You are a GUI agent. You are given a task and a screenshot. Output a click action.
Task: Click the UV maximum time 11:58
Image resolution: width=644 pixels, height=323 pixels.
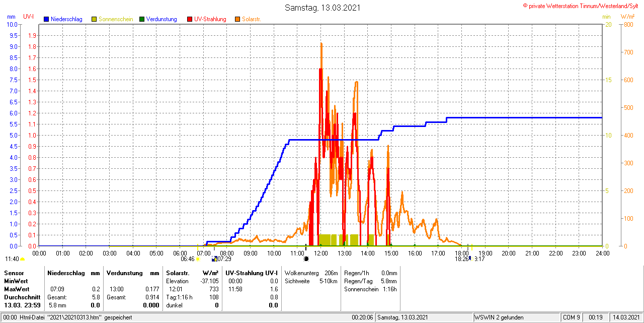(x=235, y=289)
